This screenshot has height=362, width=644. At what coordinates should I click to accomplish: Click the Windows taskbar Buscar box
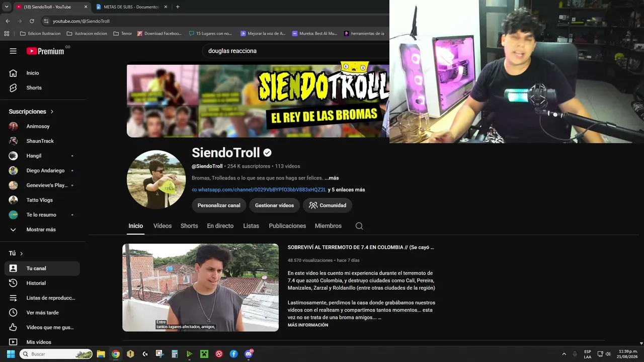click(x=56, y=354)
